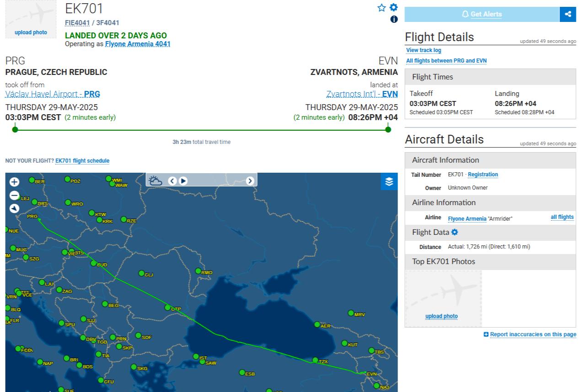Viewport: 580px width, 392px height.
Task: Zoom in on the flight map
Action: point(15,182)
